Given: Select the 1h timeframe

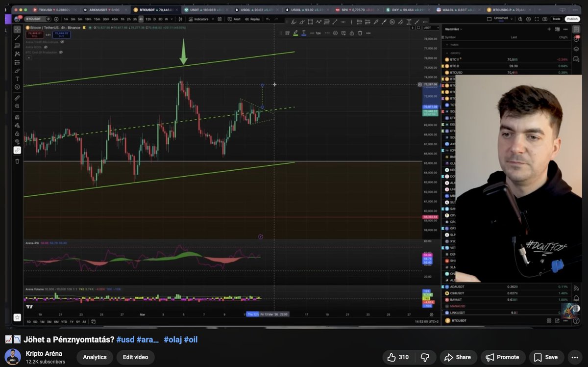Looking at the screenshot, I should pyautogui.click(x=122, y=19).
